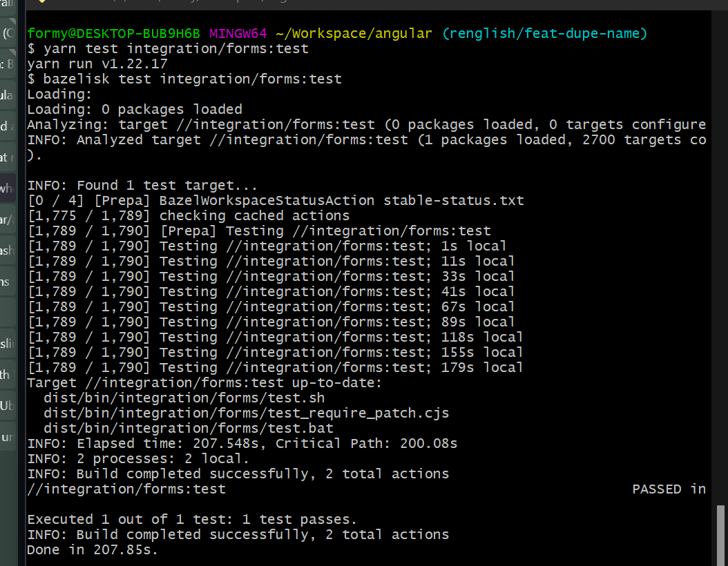Click the 'test_require_patch.cjs' file path
The height and width of the screenshot is (566, 728).
tap(246, 413)
